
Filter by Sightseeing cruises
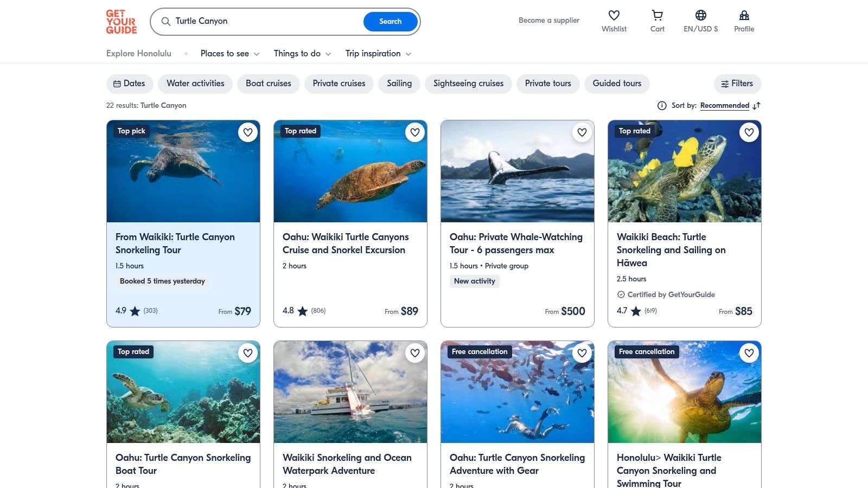(x=468, y=84)
